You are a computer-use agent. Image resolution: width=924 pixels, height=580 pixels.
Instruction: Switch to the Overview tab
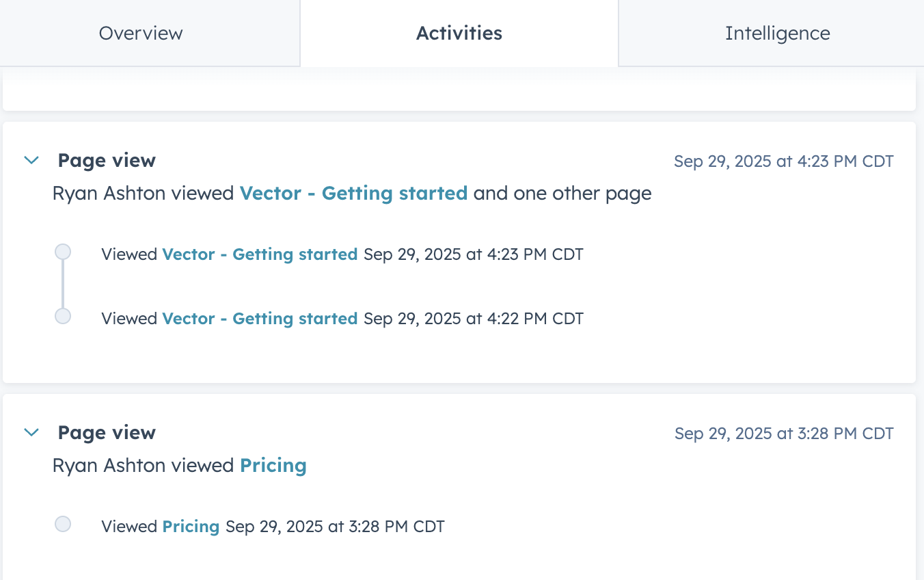coord(141,34)
